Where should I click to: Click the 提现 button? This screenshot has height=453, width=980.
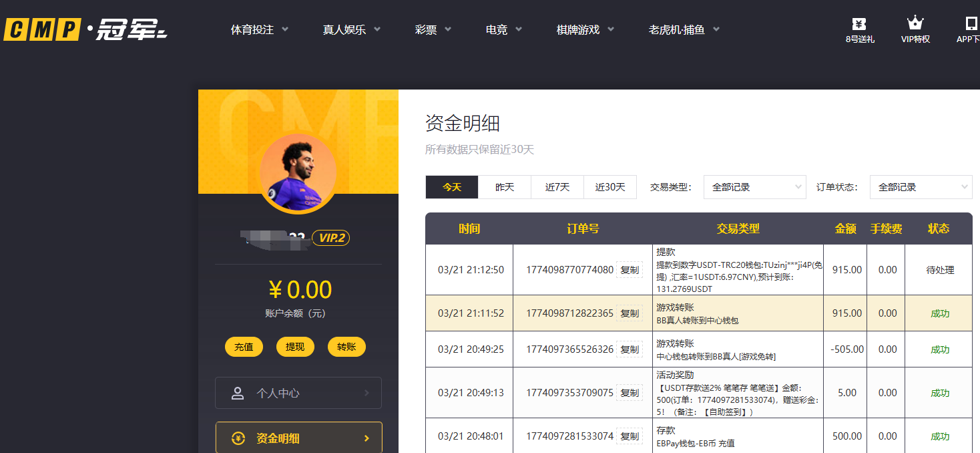point(295,347)
